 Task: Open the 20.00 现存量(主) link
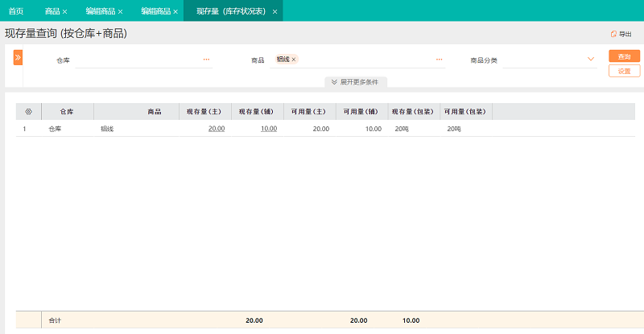216,129
